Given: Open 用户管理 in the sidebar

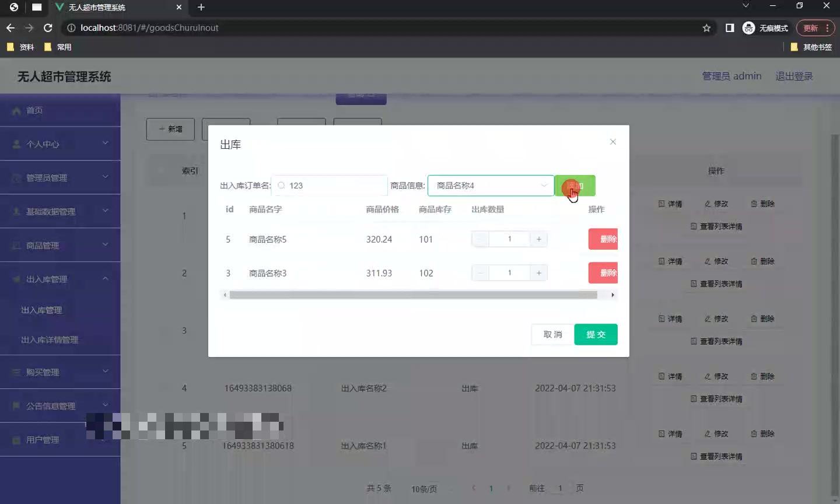Looking at the screenshot, I should 60,440.
